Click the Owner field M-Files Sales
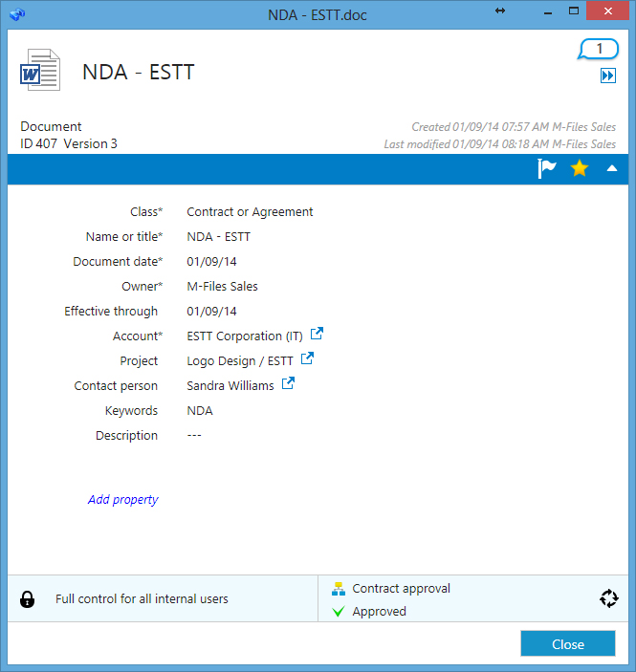This screenshot has width=636, height=672. (222, 286)
